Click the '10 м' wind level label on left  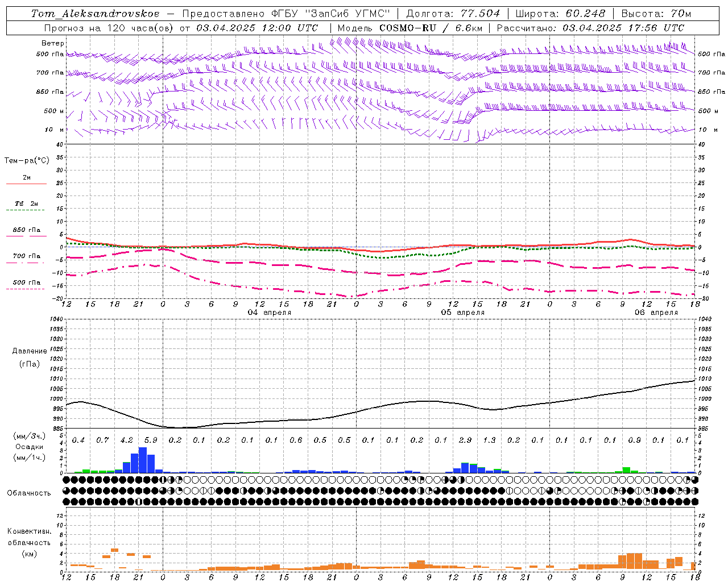click(55, 130)
